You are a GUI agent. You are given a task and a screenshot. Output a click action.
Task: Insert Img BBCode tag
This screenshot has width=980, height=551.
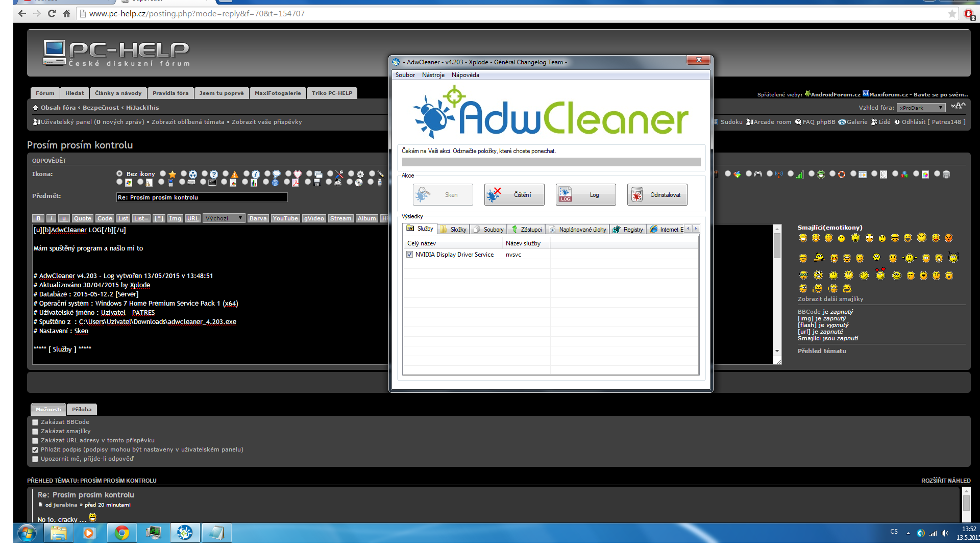(x=175, y=218)
